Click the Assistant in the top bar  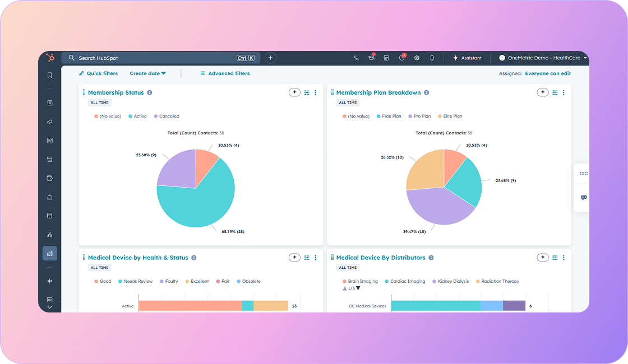pyautogui.click(x=467, y=58)
